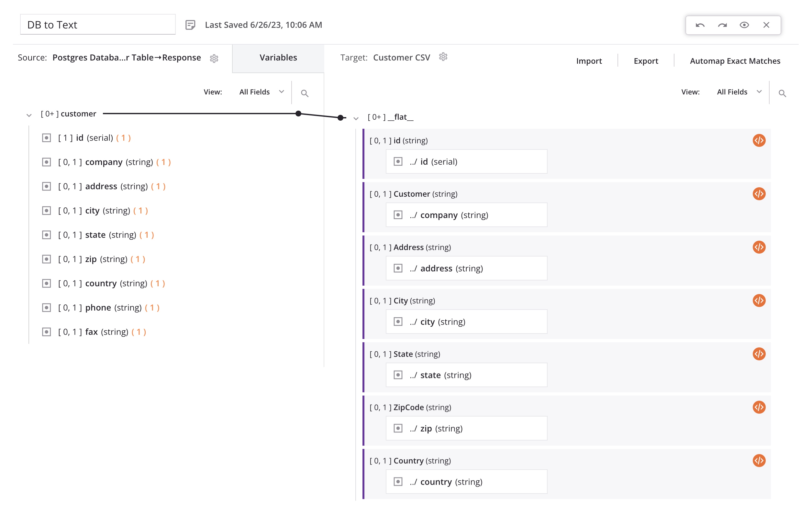Open the transformation notes icon
This screenshot has width=812, height=514.
coord(190,25)
